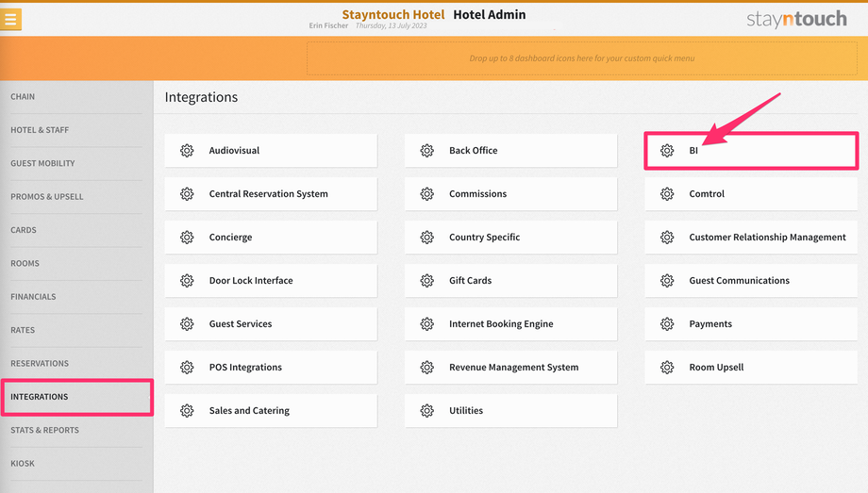Open Country Specific settings
This screenshot has width=868, height=493.
point(510,238)
